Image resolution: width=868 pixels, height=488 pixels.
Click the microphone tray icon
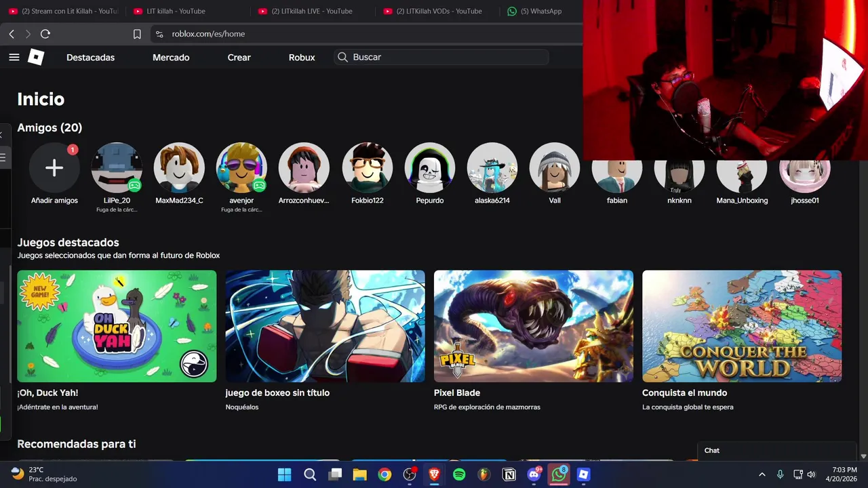pos(780,474)
